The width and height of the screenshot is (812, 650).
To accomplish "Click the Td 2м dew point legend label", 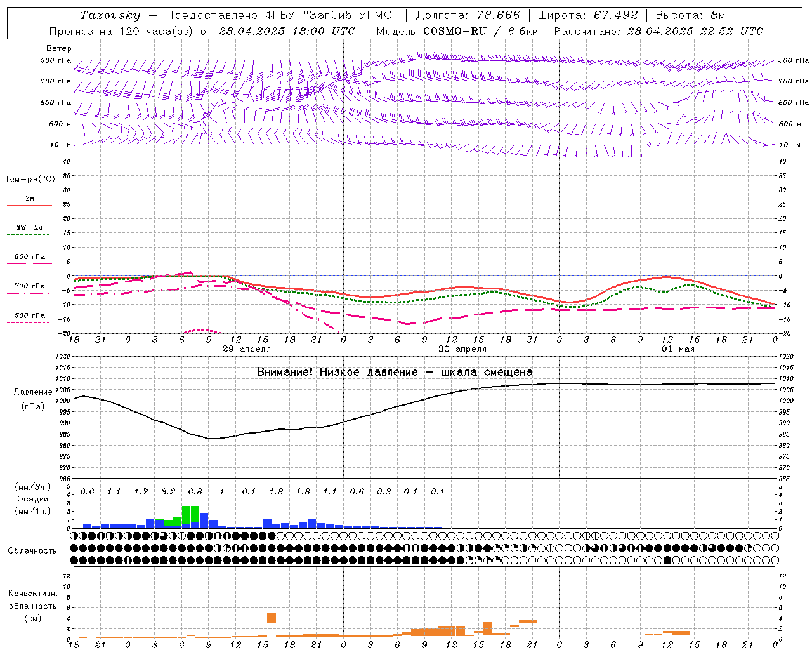I will point(30,227).
